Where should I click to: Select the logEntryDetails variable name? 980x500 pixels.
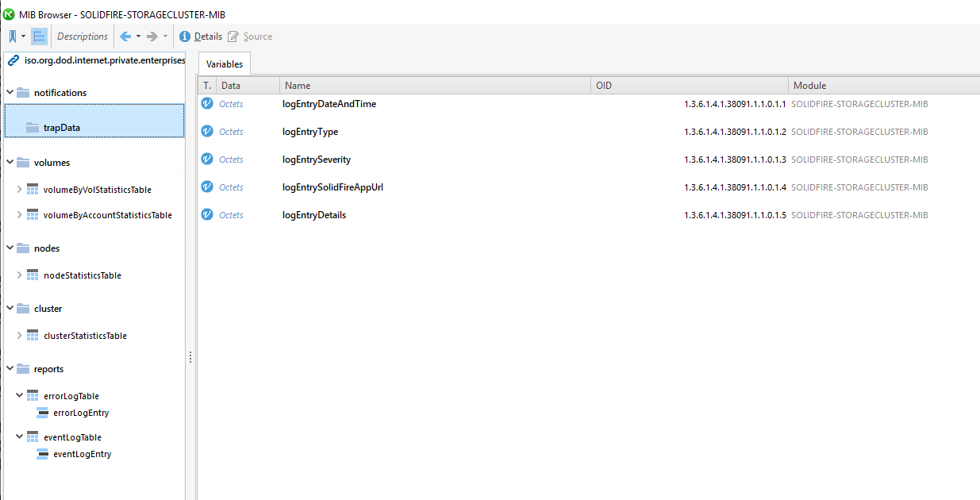pyautogui.click(x=314, y=215)
